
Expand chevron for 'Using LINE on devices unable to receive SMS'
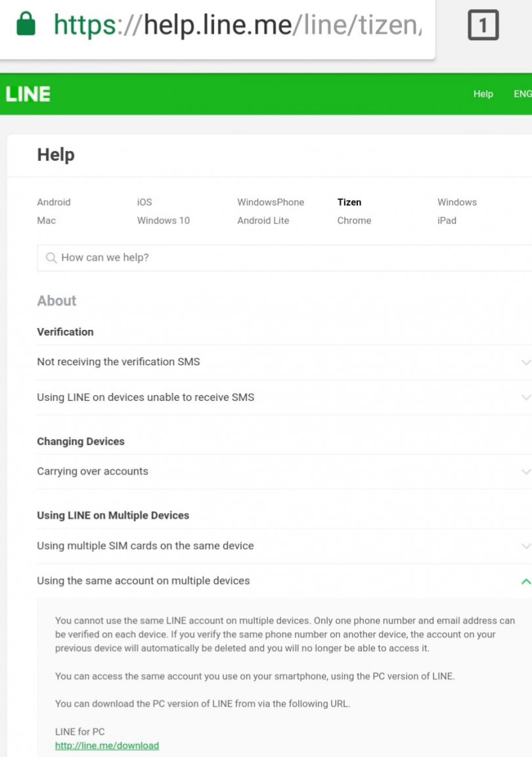click(526, 398)
